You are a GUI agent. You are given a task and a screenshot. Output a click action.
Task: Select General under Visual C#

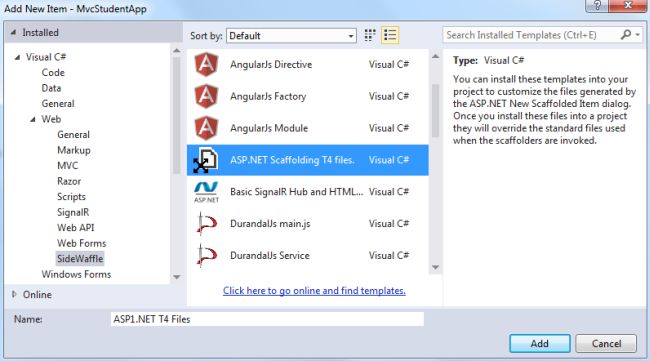58,104
